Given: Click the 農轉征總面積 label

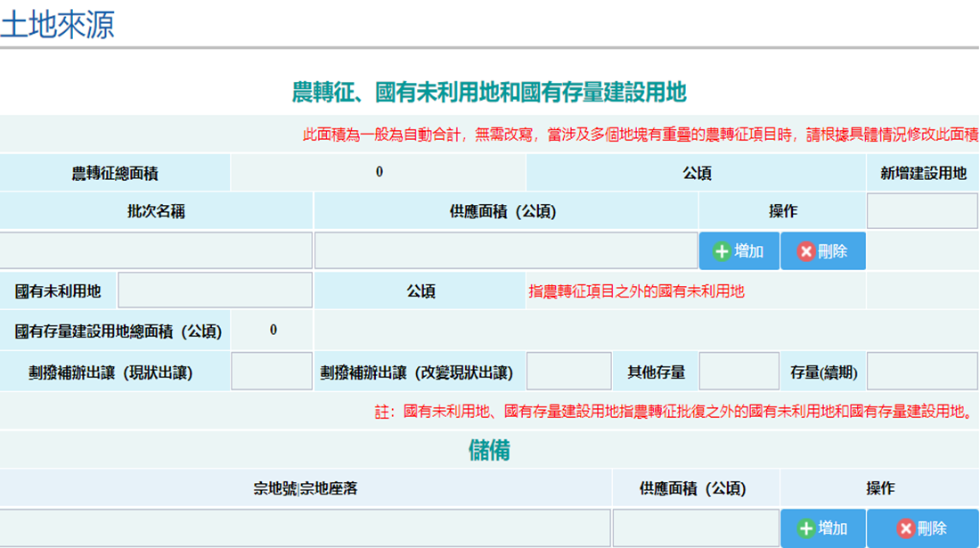Looking at the screenshot, I should pyautogui.click(x=114, y=173).
